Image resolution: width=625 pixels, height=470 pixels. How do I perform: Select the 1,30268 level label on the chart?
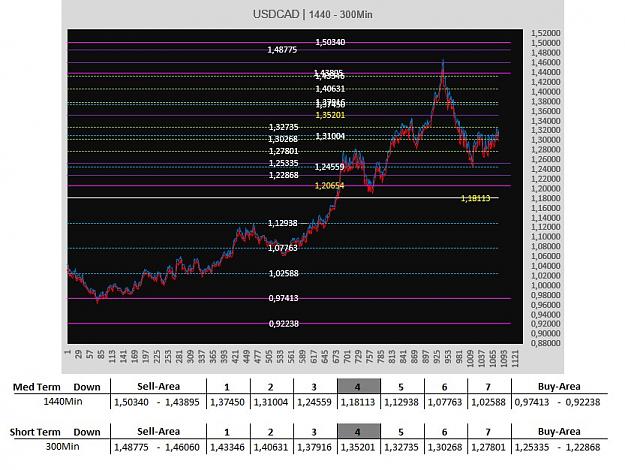283,139
